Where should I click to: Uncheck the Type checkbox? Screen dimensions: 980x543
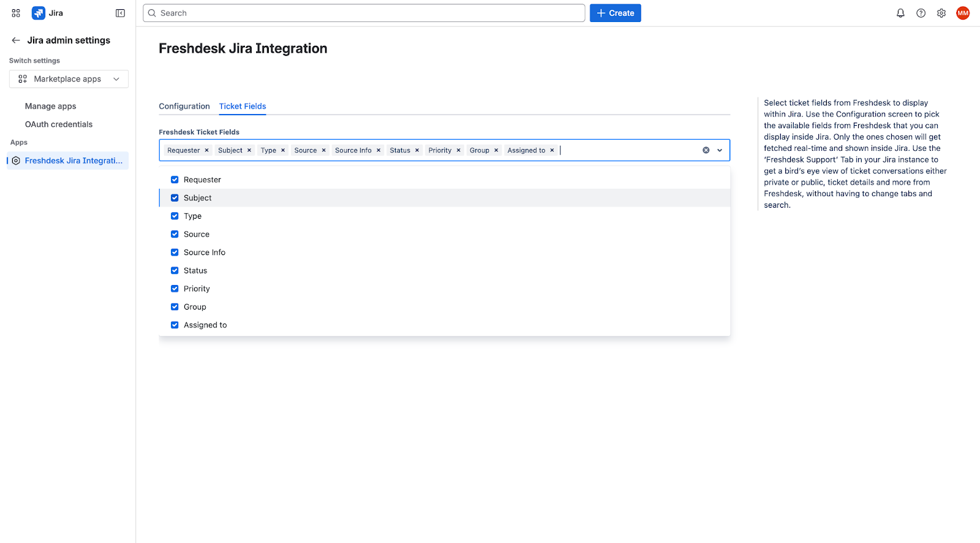(x=175, y=216)
